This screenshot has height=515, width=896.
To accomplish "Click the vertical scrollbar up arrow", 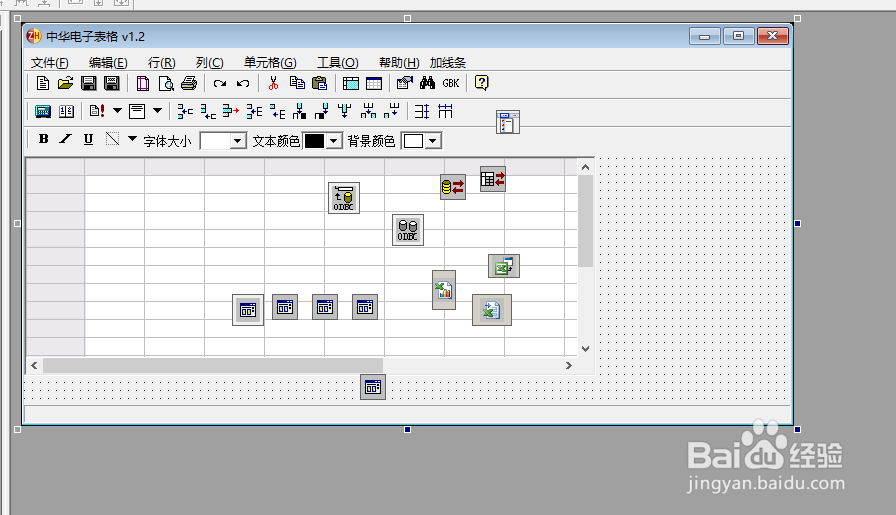I will 585,167.
